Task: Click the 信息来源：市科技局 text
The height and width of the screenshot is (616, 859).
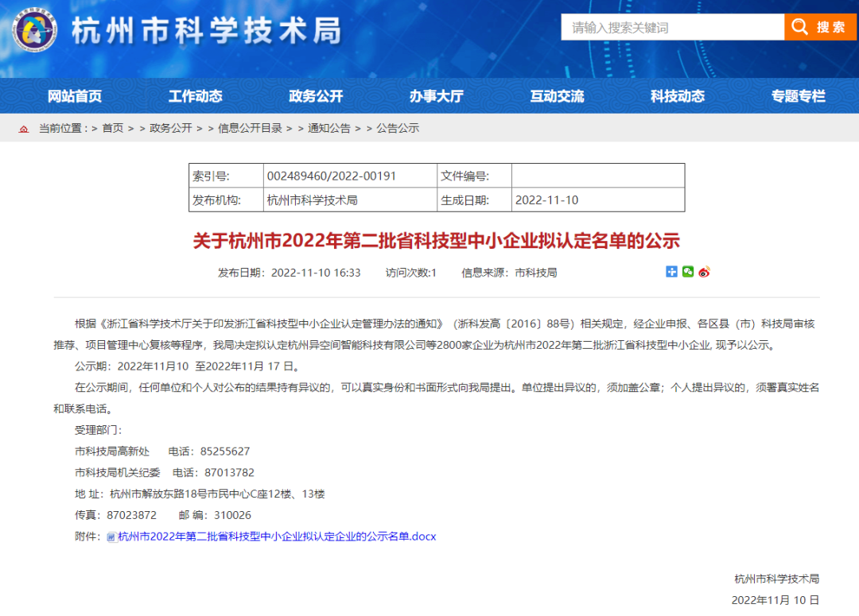Action: click(x=509, y=273)
